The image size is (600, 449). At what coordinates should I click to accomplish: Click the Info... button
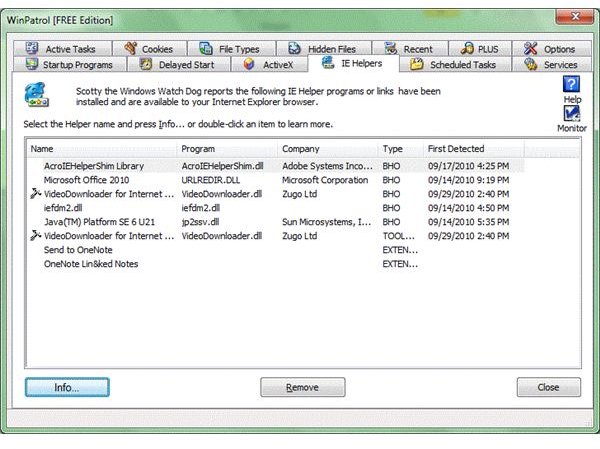[67, 387]
